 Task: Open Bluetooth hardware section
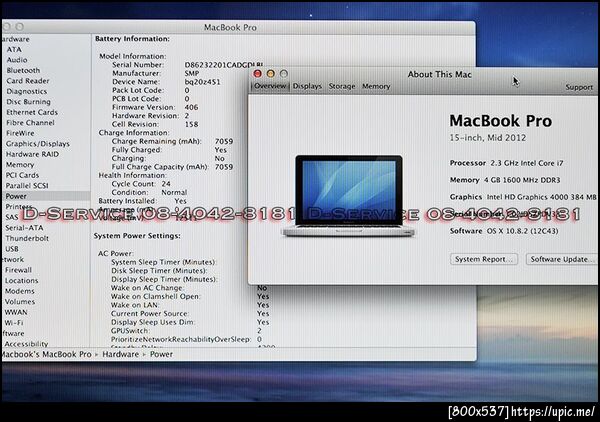(23, 70)
